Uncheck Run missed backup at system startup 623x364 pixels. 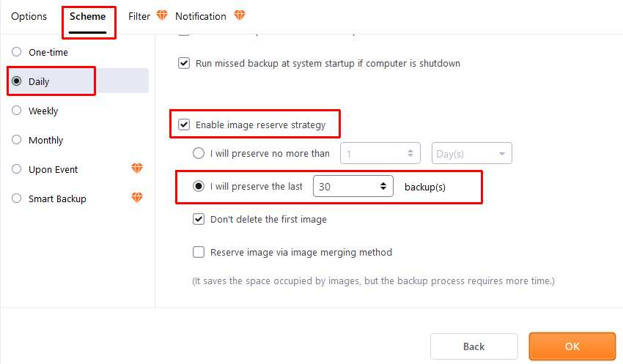click(184, 63)
